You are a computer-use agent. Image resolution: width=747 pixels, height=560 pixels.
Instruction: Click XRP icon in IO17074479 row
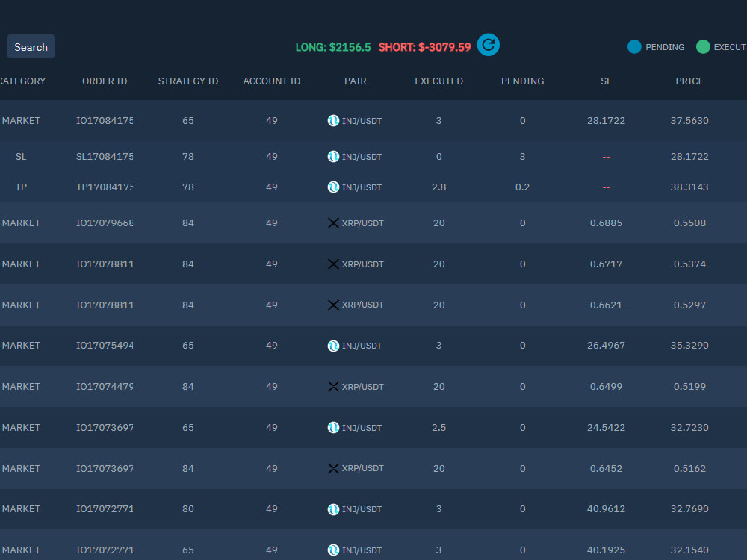pos(333,386)
